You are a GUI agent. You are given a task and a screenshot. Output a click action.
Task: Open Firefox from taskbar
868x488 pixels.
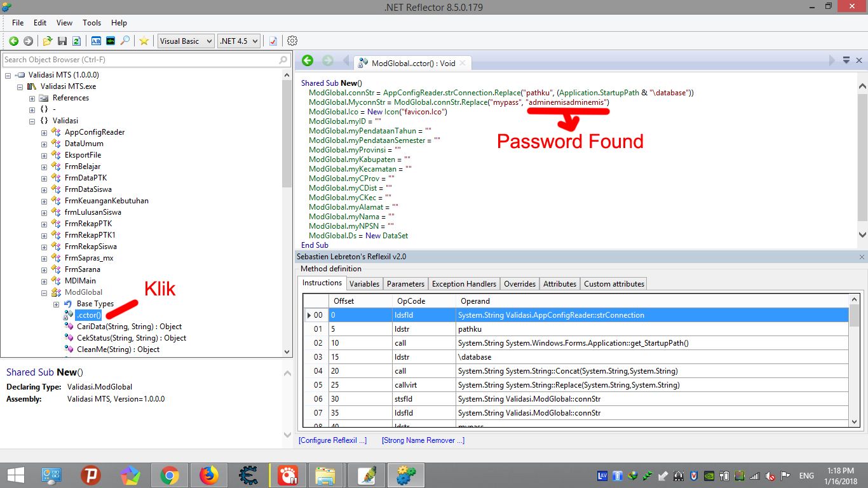[208, 475]
